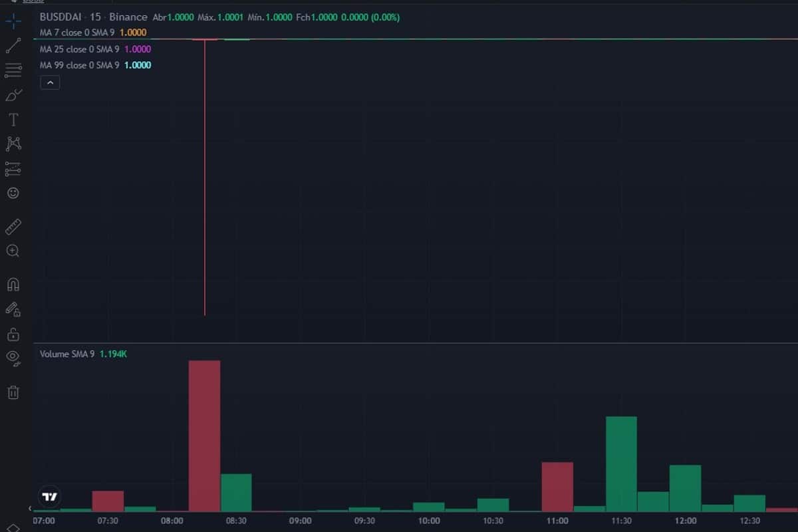Click the 07:00 time axis label
Image resolution: width=798 pixels, height=532 pixels.
click(x=44, y=521)
